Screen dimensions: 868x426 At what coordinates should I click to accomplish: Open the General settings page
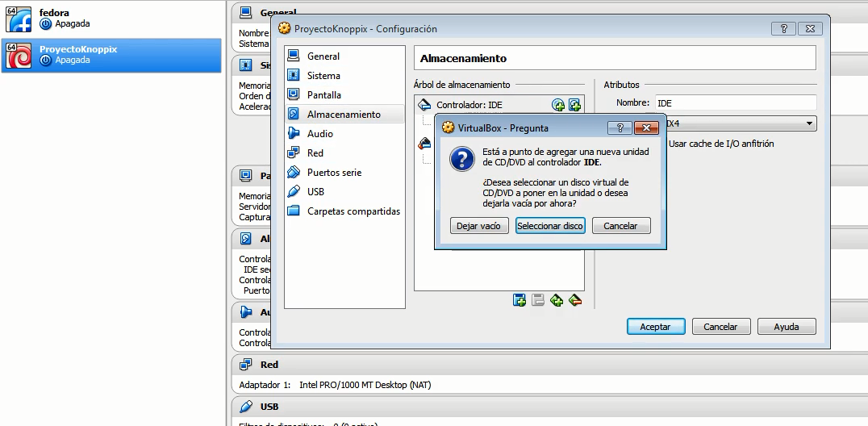[x=345, y=56]
